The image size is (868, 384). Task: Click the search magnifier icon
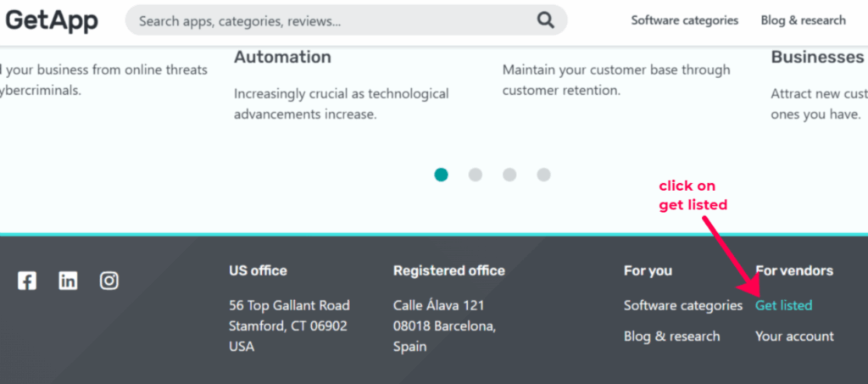(545, 20)
